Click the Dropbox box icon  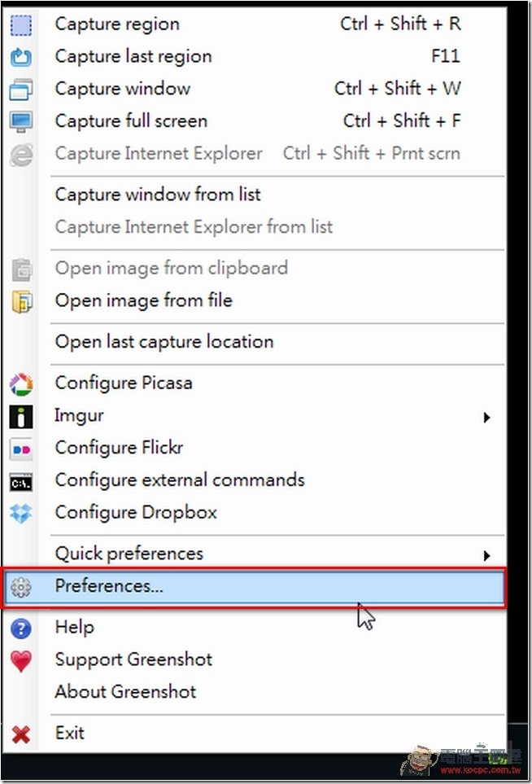[x=21, y=513]
